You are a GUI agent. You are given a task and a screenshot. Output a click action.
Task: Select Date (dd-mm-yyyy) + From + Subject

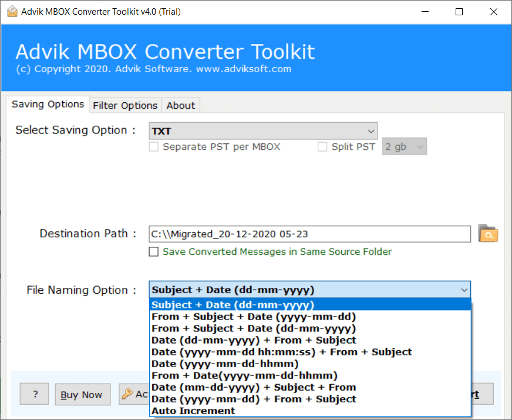point(310,340)
